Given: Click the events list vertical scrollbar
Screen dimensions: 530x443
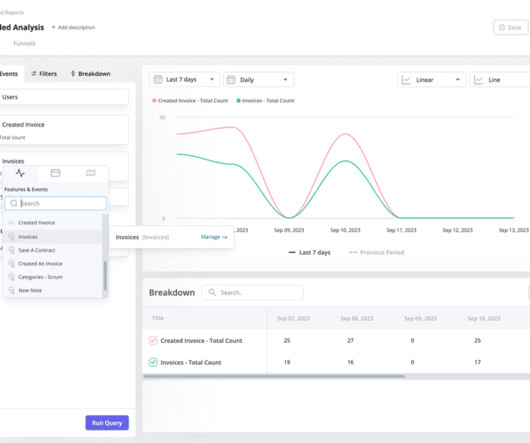Looking at the screenshot, I should 105,275.
